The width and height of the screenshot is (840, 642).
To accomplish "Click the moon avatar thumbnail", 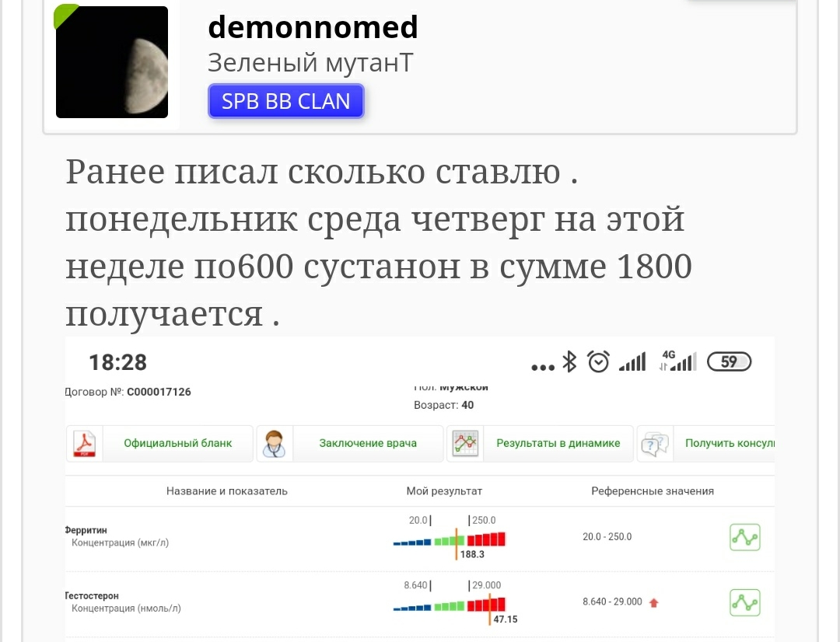I will point(111,61).
